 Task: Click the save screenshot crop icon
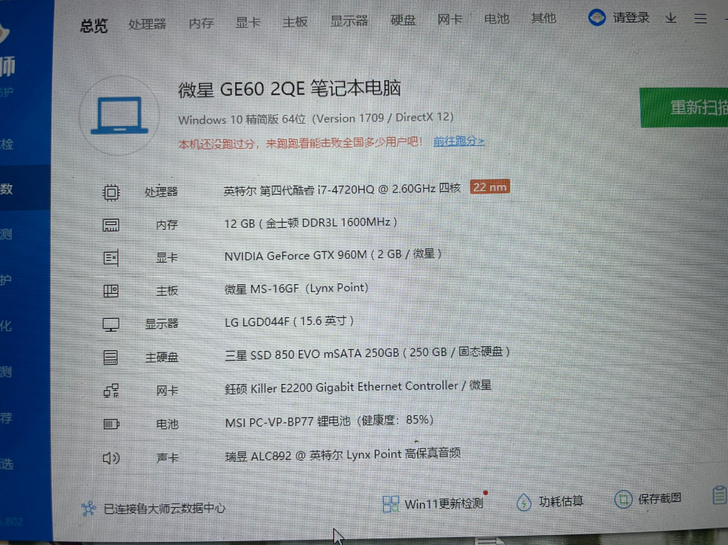coord(624,499)
